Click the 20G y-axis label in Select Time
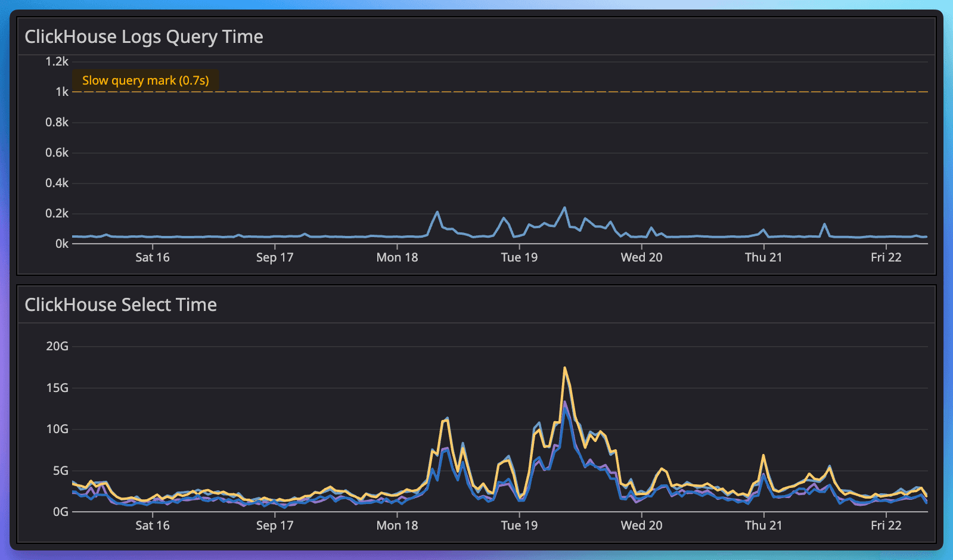 coord(57,346)
